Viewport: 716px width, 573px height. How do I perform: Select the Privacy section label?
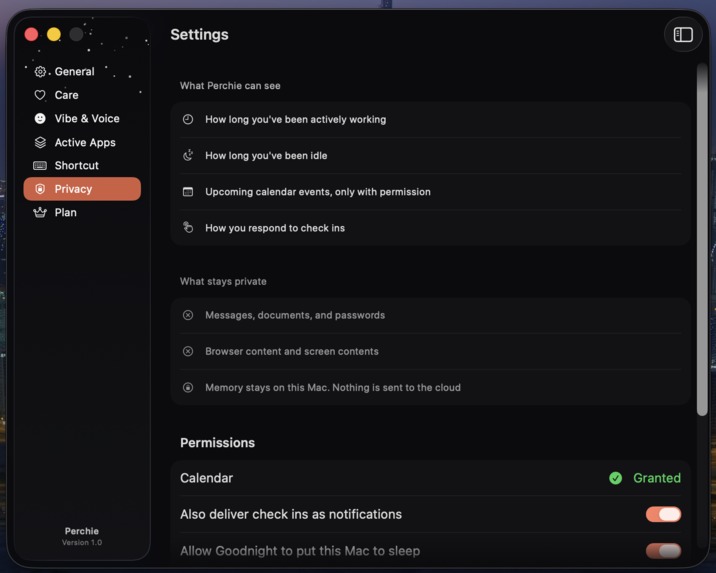[x=74, y=189]
